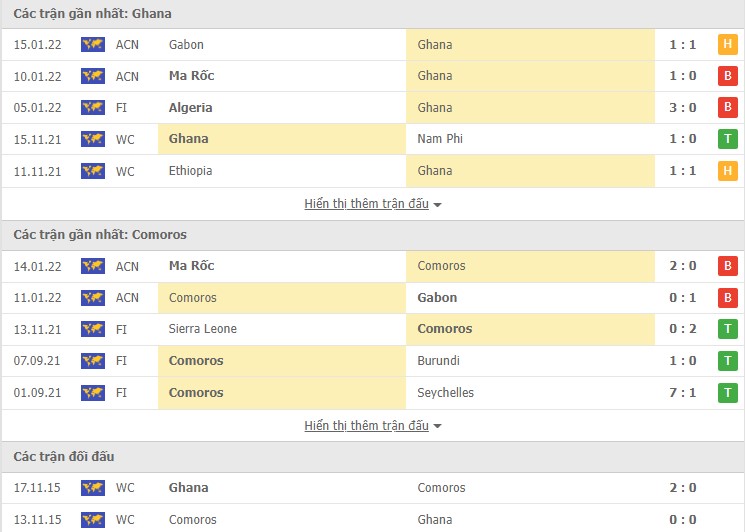Expand more matches under the Ghana section
This screenshot has height=532, width=745.
click(372, 204)
